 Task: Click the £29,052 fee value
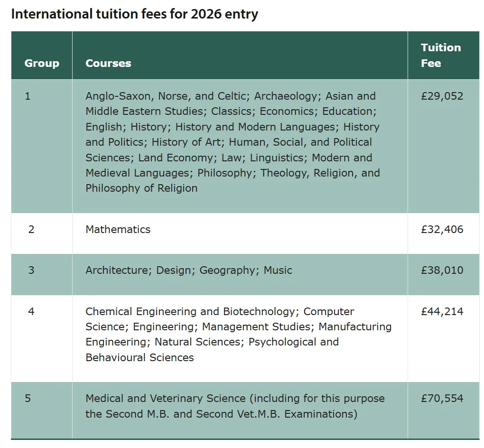[442, 95]
